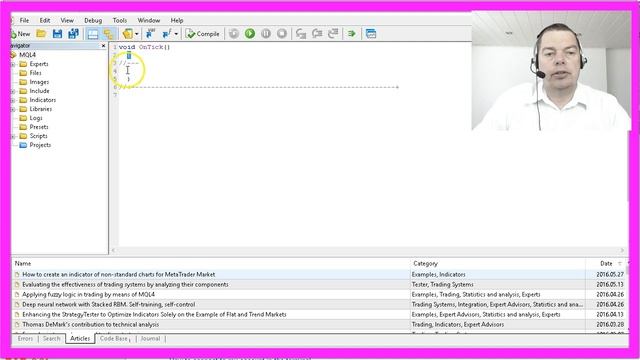
Task: Open the View menu
Action: [x=67, y=20]
